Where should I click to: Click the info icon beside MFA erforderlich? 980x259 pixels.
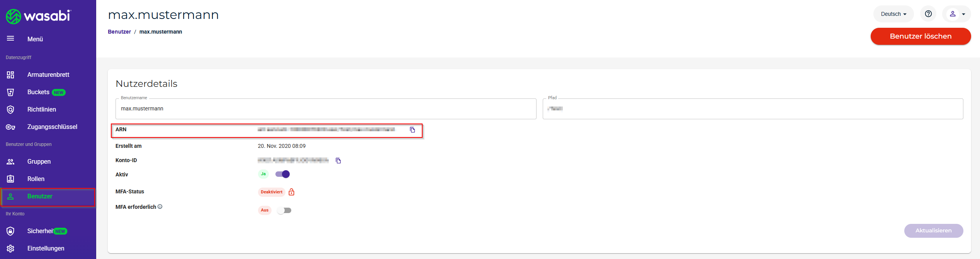coord(160,207)
